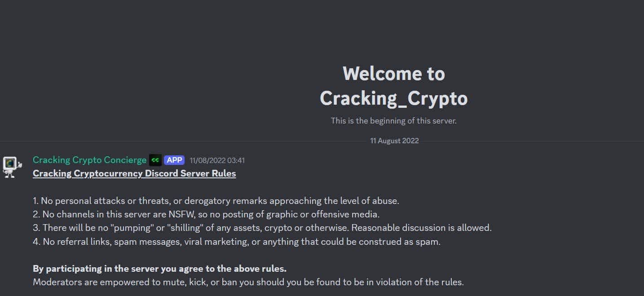
Task: Open the Cracking Cryptocurrency Discord Server Rules link
Action: click(134, 173)
